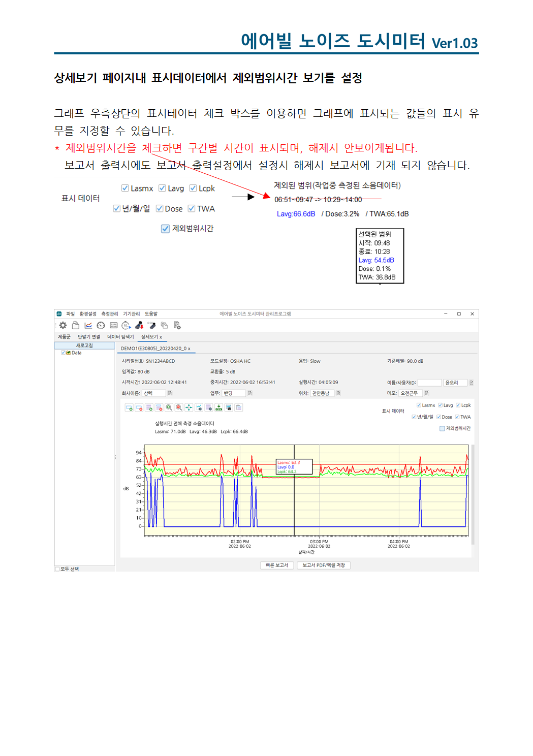The image size is (533, 756).
Task: Click the CSV export icon above graph
Action: [x=218, y=407]
